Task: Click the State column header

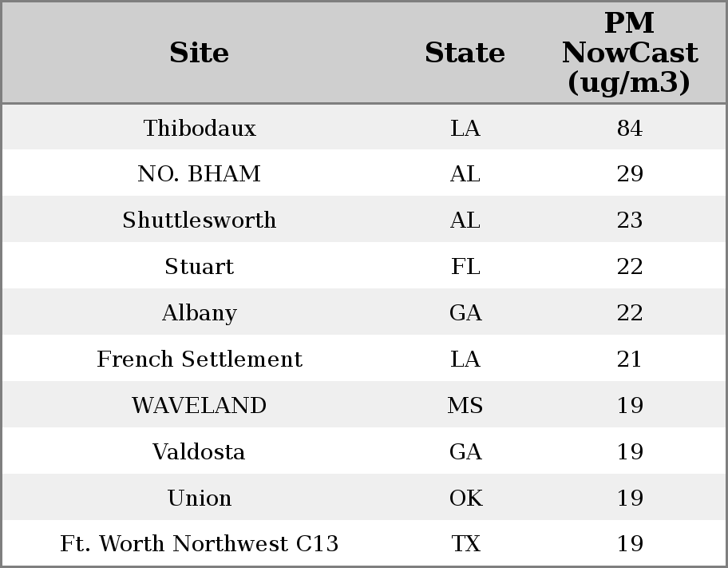Action: [465, 53]
